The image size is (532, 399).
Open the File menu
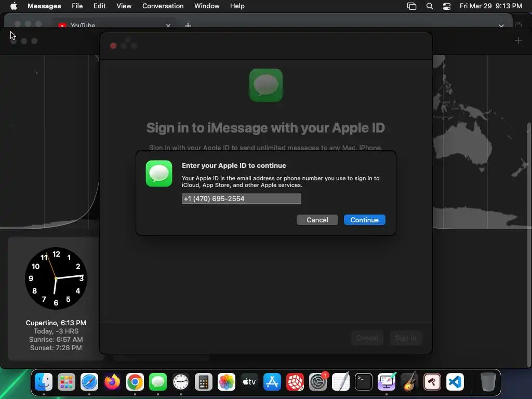(77, 6)
